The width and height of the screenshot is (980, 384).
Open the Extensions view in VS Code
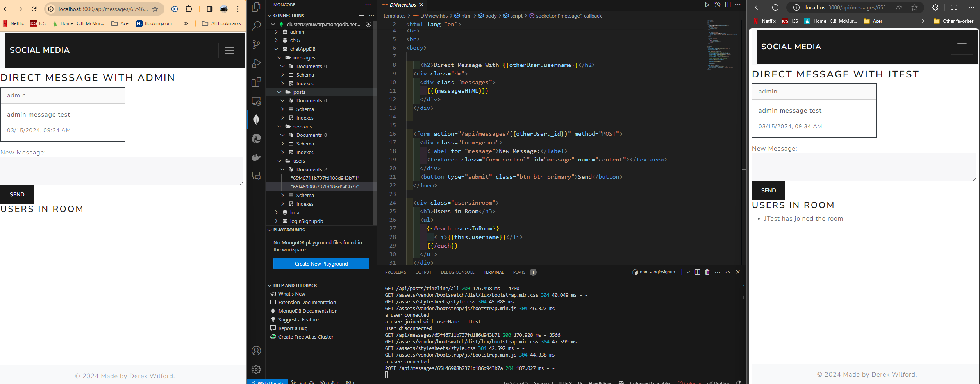(256, 82)
